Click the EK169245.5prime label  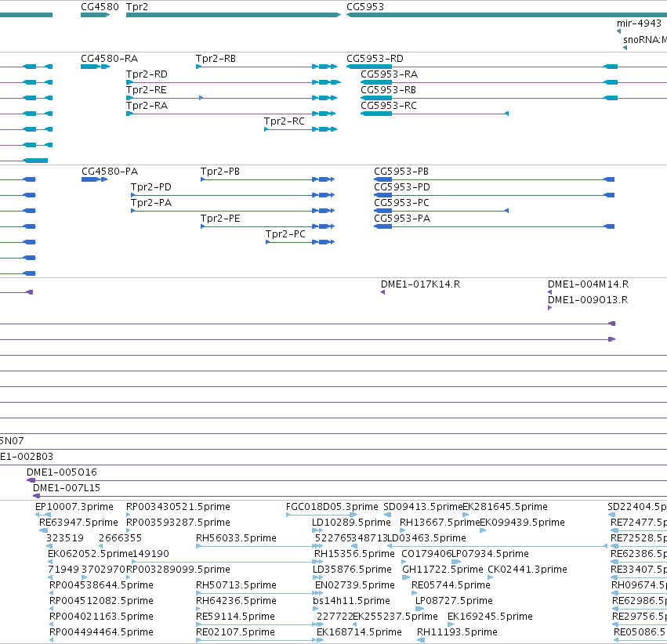click(x=490, y=617)
